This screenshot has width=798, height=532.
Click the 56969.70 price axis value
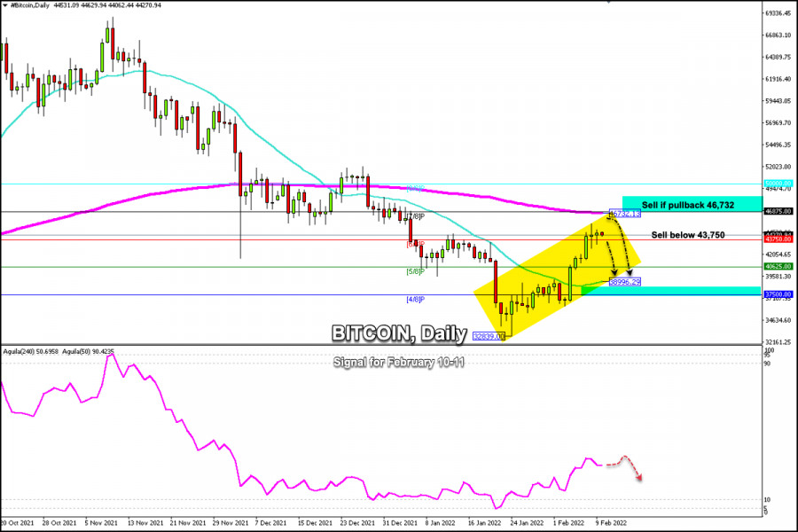(x=778, y=122)
